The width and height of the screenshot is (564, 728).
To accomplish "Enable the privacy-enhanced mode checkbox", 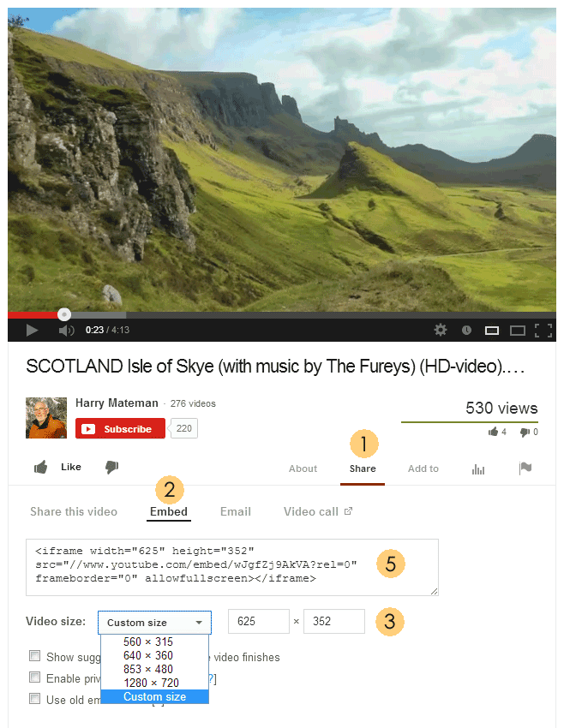I will coord(35,677).
